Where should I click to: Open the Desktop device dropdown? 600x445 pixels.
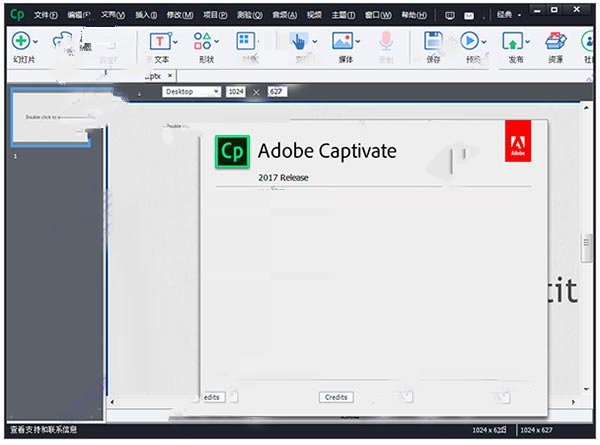pos(191,92)
